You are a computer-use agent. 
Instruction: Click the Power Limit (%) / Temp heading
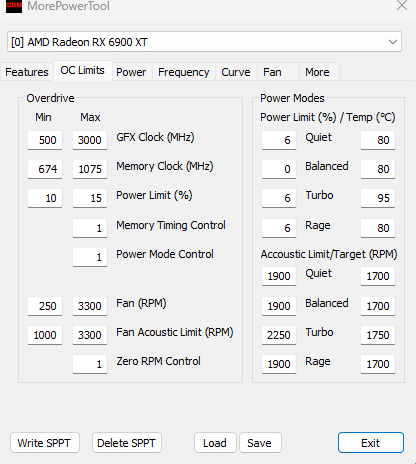point(328,117)
